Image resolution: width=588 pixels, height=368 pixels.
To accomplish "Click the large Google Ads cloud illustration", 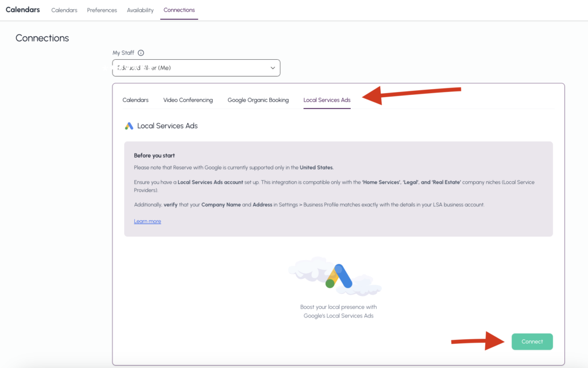I will 335,277.
